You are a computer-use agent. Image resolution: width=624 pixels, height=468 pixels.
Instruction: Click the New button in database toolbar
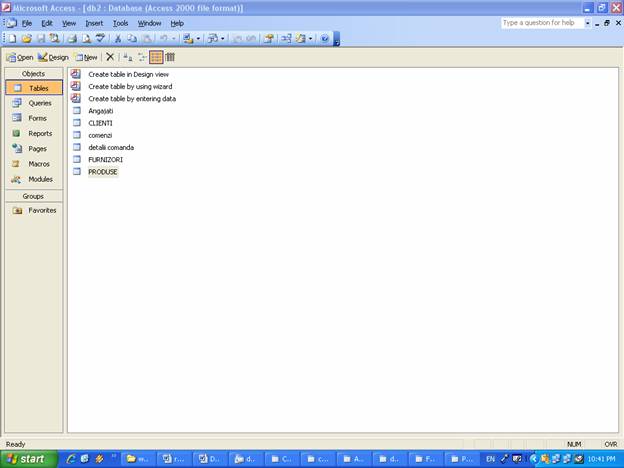(87, 57)
